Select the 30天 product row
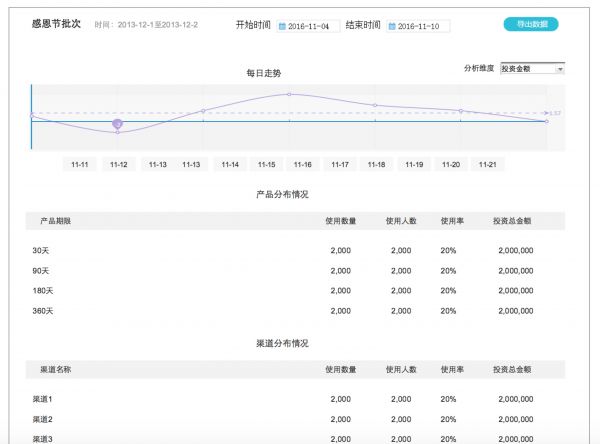Screen dimensions: 600x444 click(x=41, y=251)
